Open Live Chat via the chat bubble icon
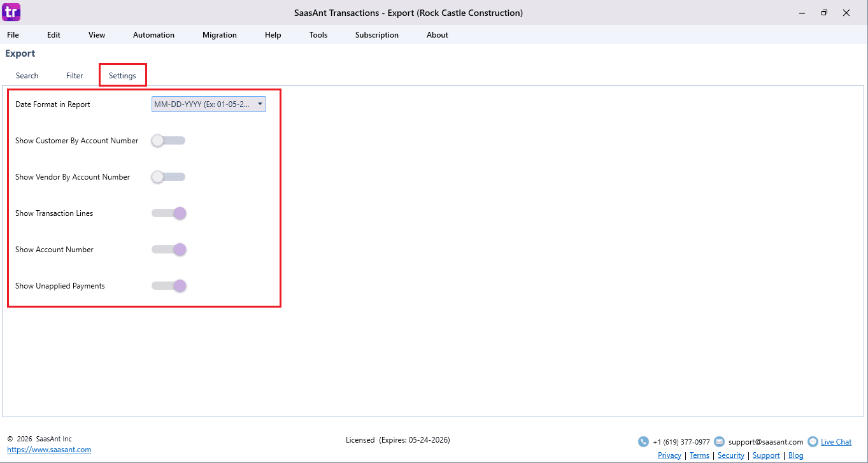The width and height of the screenshot is (868, 463). point(813,441)
